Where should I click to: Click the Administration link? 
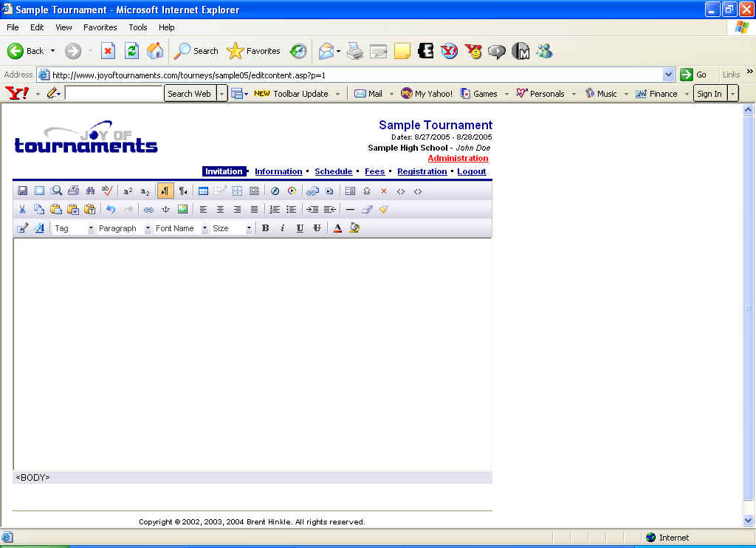(458, 158)
